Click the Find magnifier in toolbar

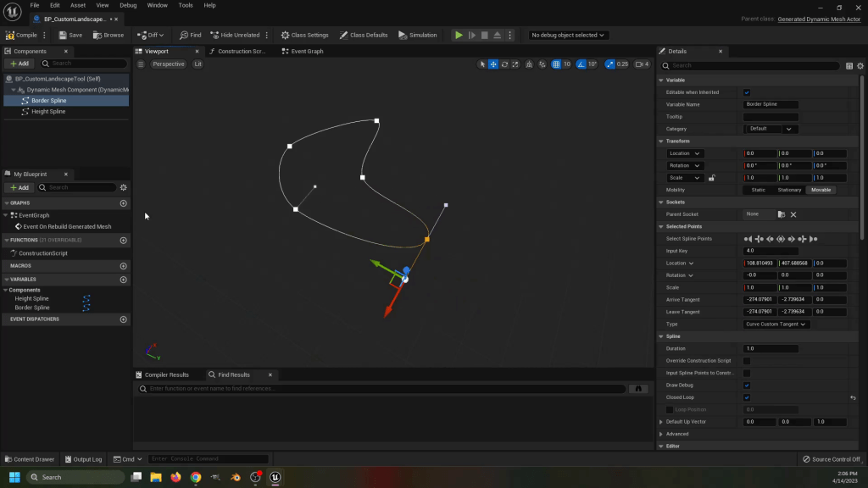point(184,35)
